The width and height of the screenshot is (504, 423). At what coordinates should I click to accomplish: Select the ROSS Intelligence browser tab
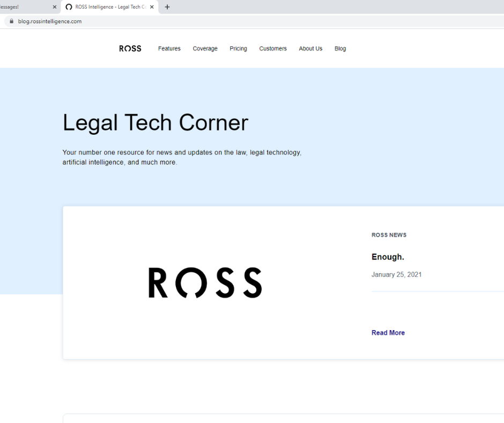coord(109,7)
